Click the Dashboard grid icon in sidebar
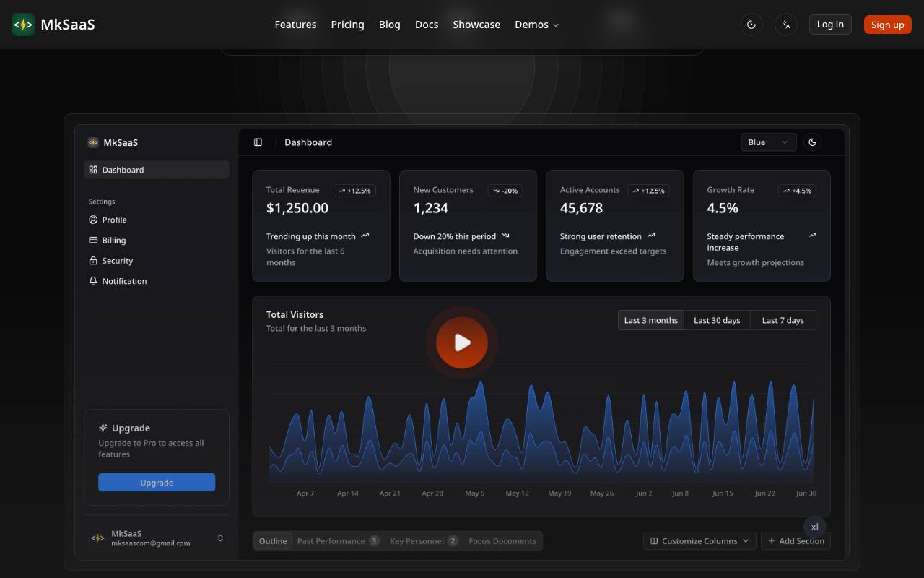 pyautogui.click(x=93, y=170)
